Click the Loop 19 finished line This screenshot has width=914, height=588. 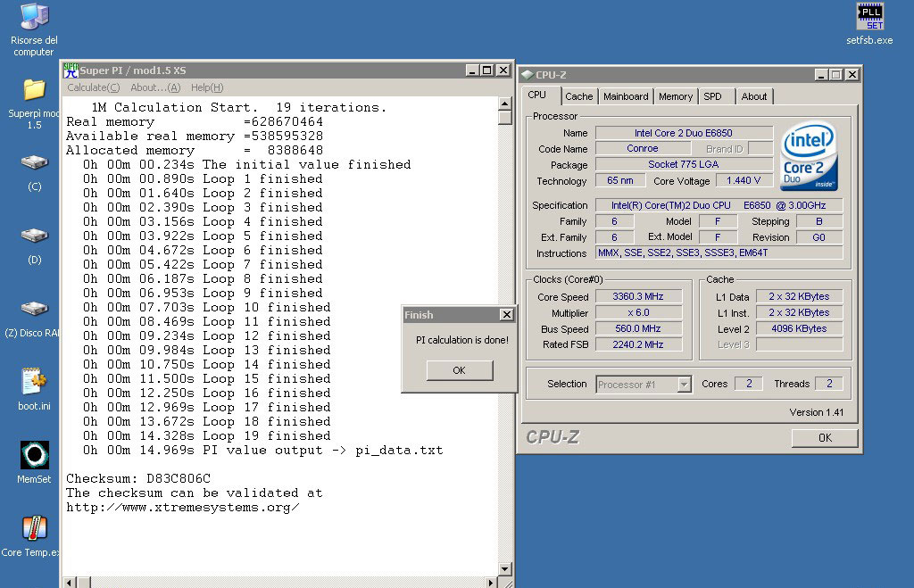pos(206,436)
